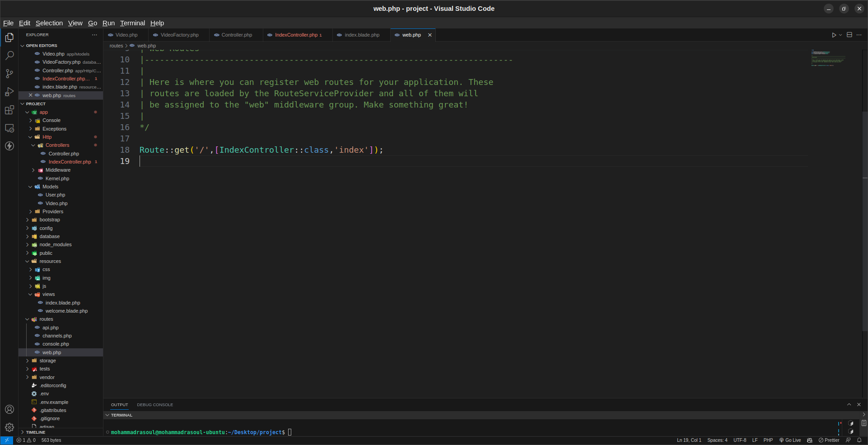
Task: Click the UTF-8 encoding status item
Action: (x=740, y=440)
